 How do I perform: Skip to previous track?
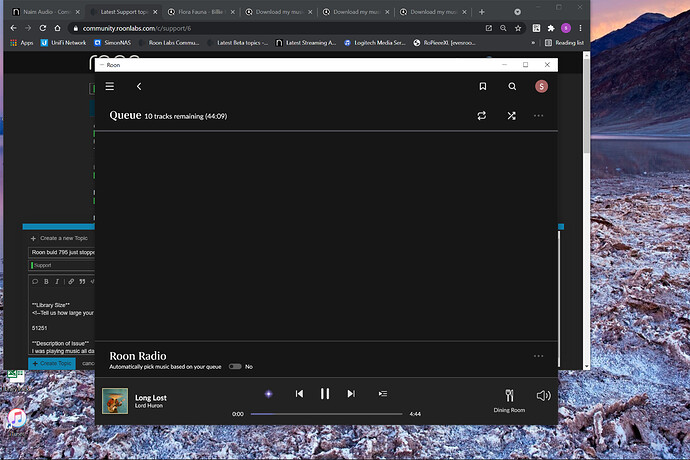pyautogui.click(x=299, y=394)
